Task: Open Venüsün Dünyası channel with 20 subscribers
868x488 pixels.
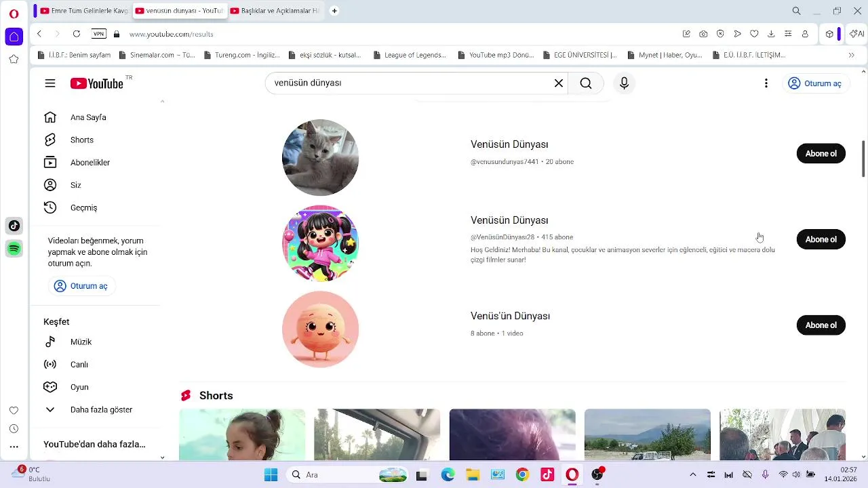Action: tap(509, 144)
